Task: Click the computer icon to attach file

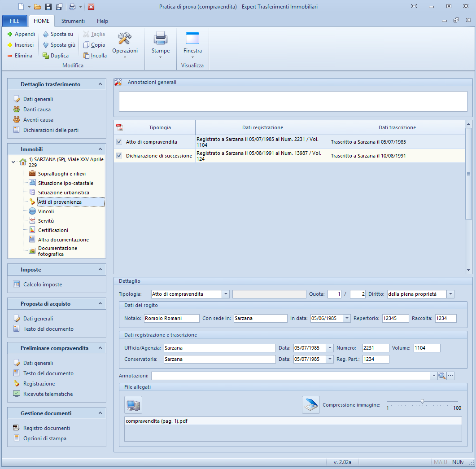Action: click(x=133, y=405)
